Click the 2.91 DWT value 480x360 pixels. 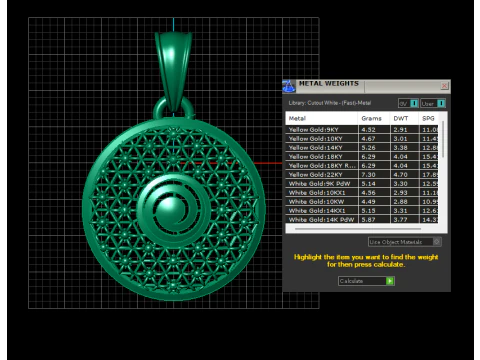pos(400,130)
